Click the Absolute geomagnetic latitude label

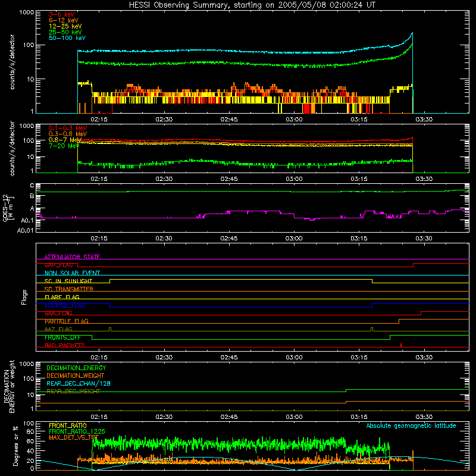click(x=411, y=425)
